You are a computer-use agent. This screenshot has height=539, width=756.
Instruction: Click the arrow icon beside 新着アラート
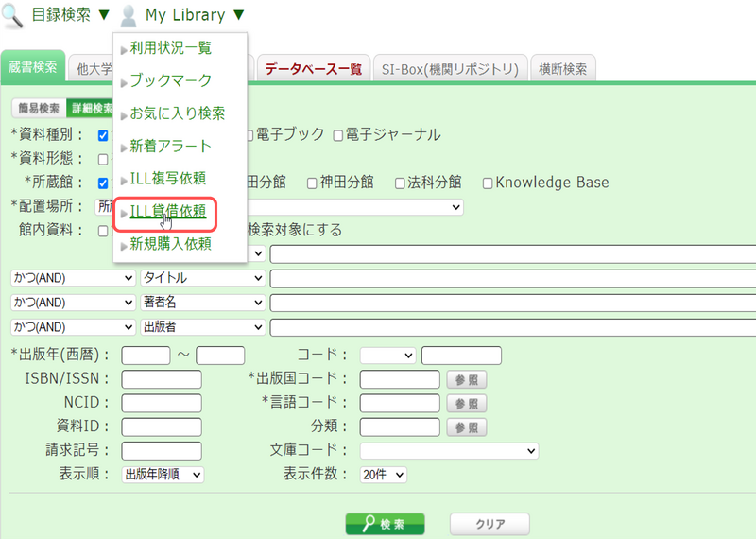click(124, 148)
